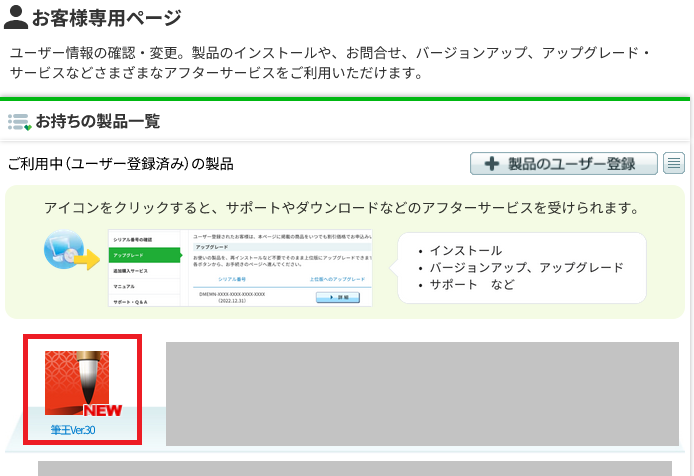Open the 筆王Ver.30 text link
Screen dimensions: 694x476
tap(73, 430)
